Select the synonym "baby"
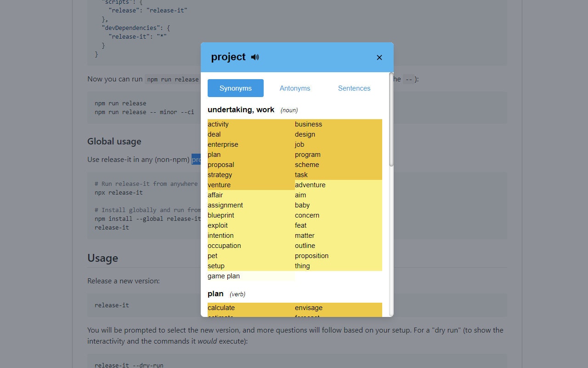The height and width of the screenshot is (368, 588). [302, 205]
